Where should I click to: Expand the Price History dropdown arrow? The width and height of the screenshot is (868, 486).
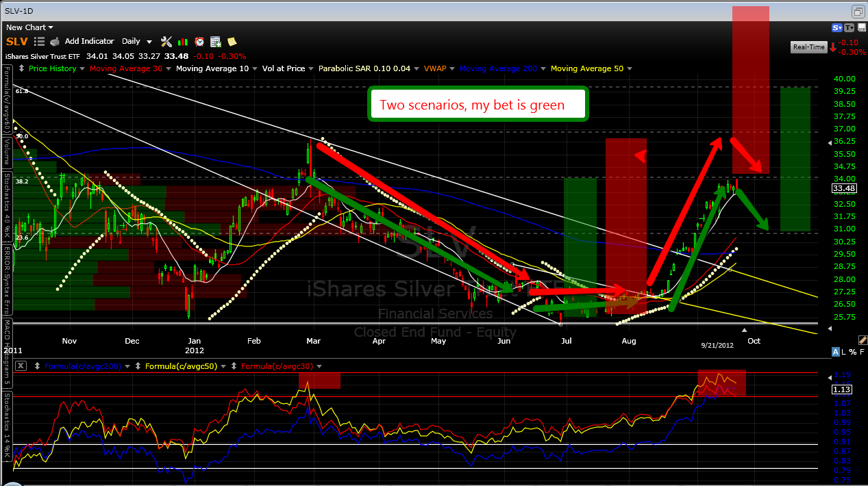point(82,68)
